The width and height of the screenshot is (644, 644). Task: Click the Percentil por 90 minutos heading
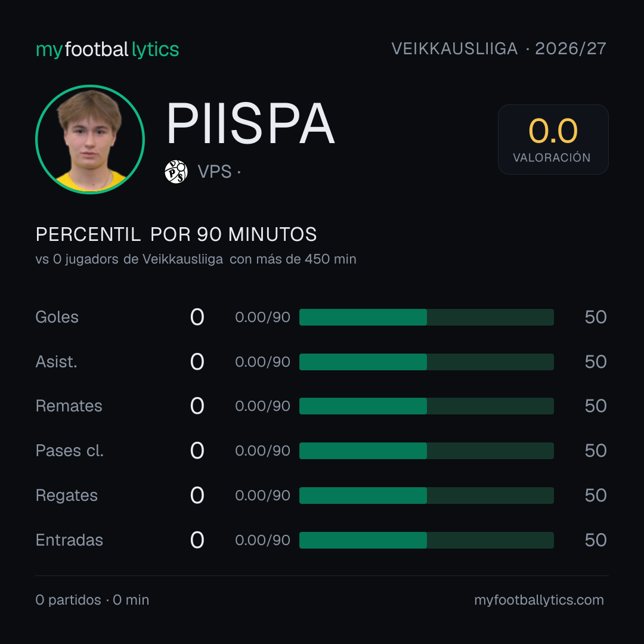[176, 234]
